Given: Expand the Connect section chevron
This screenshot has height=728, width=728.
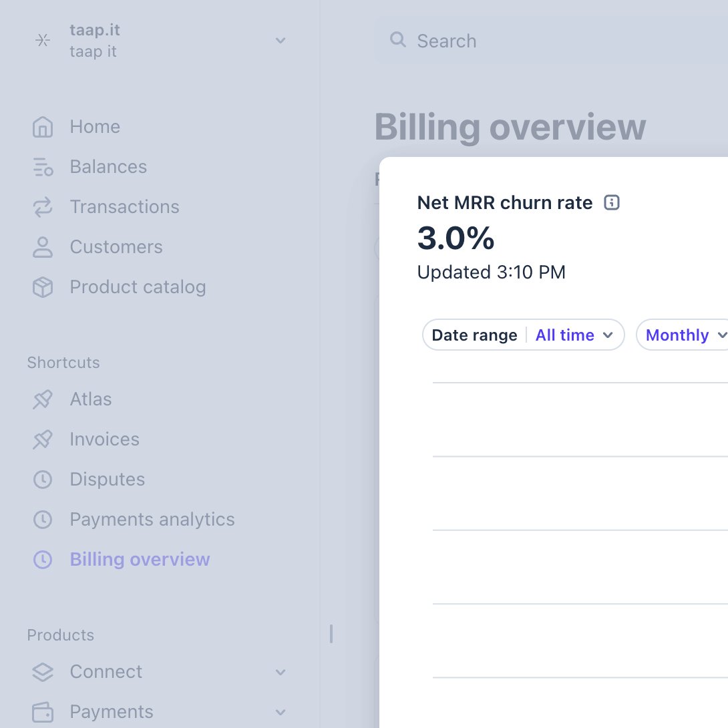Looking at the screenshot, I should tap(281, 672).
